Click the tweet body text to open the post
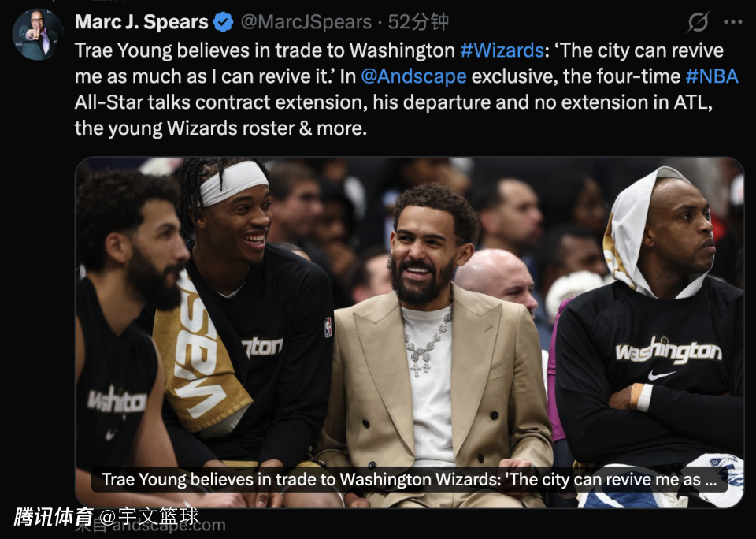 tap(406, 89)
